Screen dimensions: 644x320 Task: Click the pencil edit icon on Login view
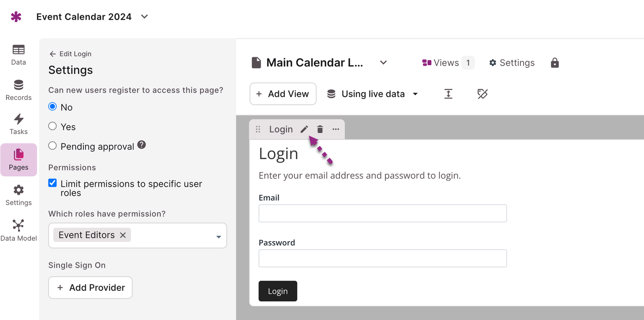click(x=304, y=129)
